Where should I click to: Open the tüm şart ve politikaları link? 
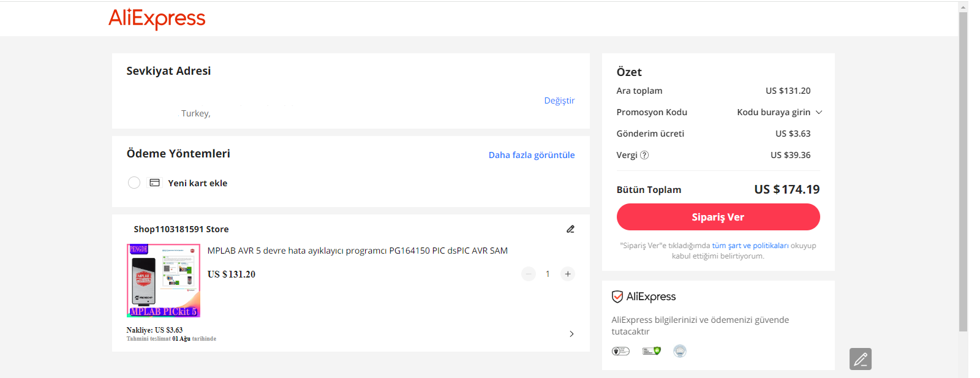[750, 246]
